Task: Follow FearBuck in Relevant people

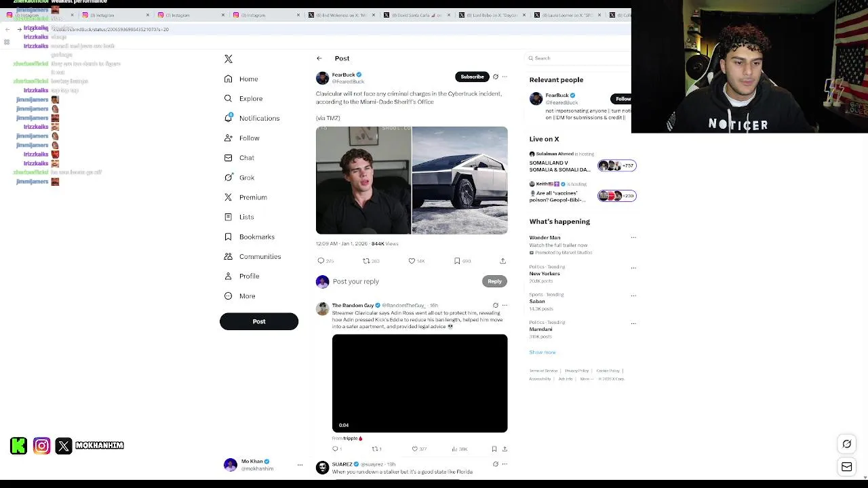Action: [x=623, y=99]
